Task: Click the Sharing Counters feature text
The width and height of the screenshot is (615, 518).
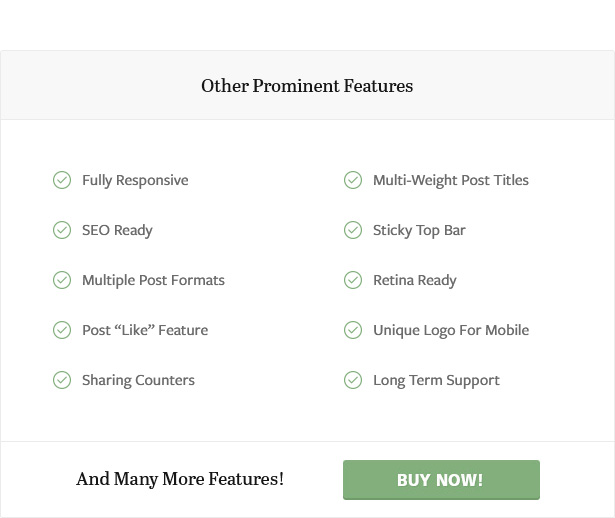Action: pyautogui.click(x=138, y=380)
